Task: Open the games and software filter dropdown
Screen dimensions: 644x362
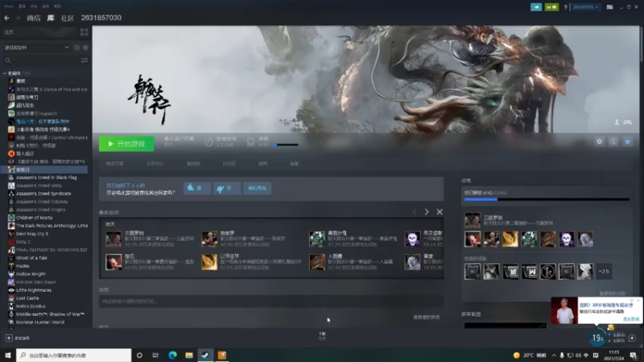Action: tap(36, 47)
